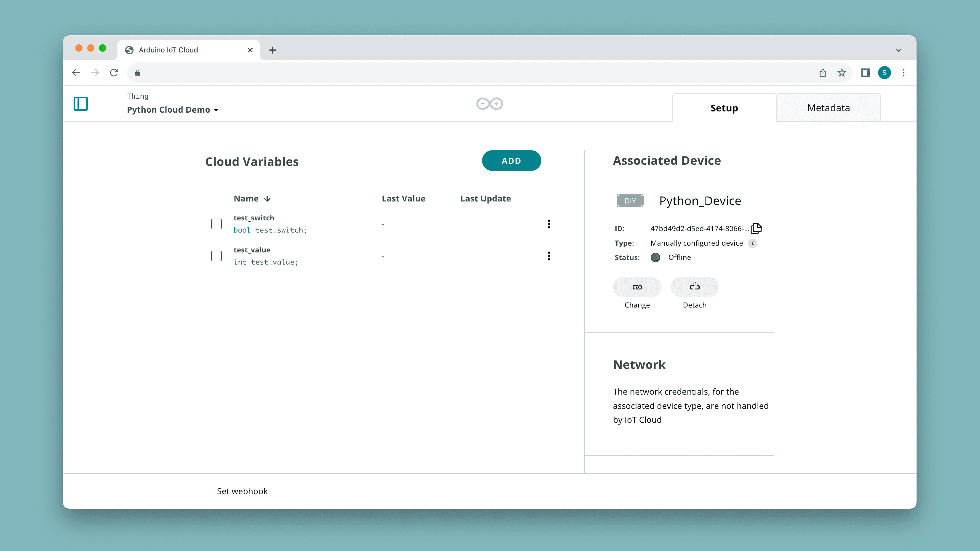Open test_value row options menu

pos(549,256)
